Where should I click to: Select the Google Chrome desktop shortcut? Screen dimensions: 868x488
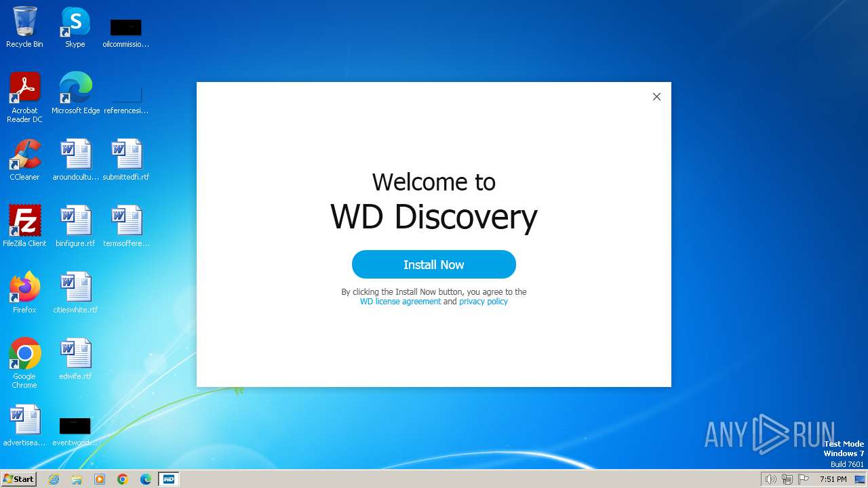click(24, 363)
